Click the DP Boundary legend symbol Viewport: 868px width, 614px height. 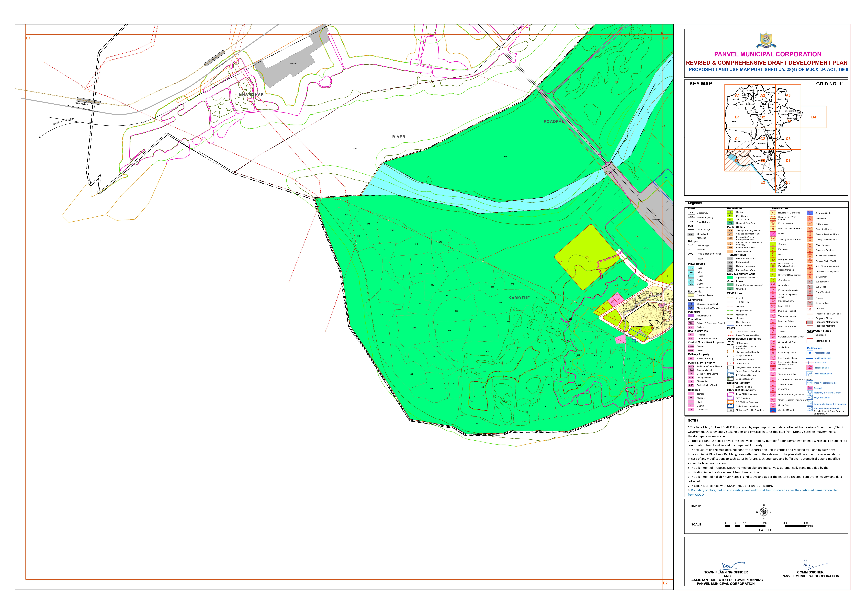(x=730, y=343)
